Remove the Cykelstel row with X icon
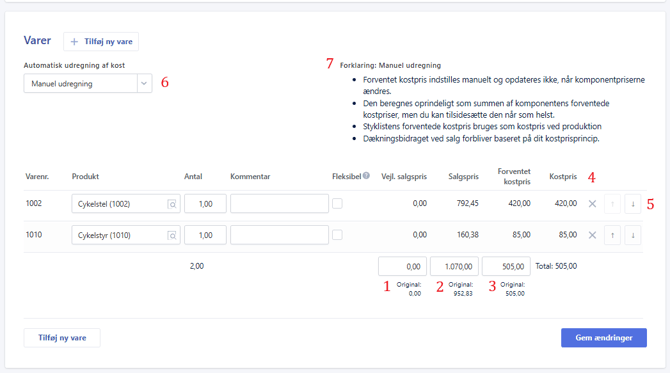 (592, 204)
